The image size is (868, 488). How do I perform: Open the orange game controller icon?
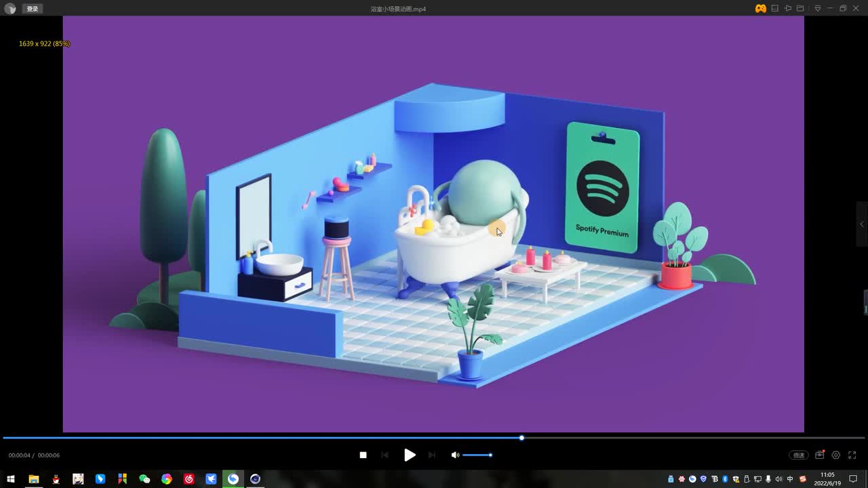click(761, 9)
